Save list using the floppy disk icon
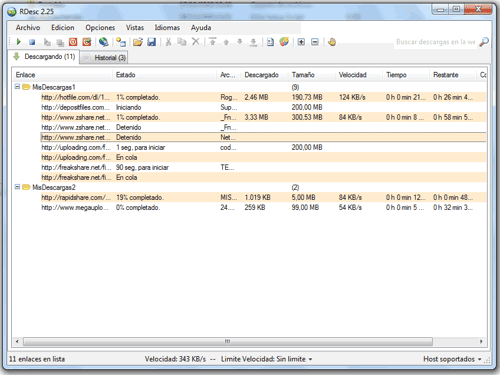Image resolution: width=500 pixels, height=375 pixels. [x=152, y=42]
